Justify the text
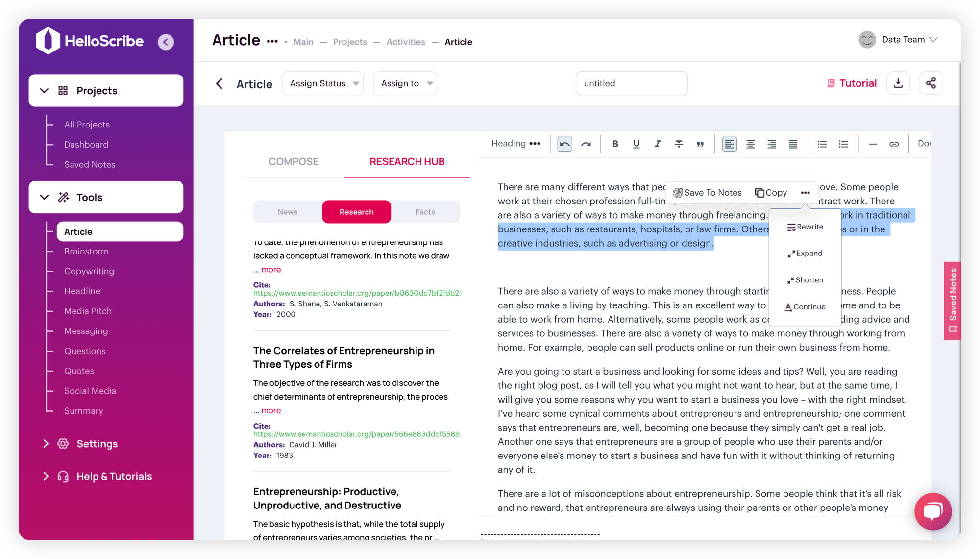Image resolution: width=980 pixels, height=559 pixels. point(793,144)
